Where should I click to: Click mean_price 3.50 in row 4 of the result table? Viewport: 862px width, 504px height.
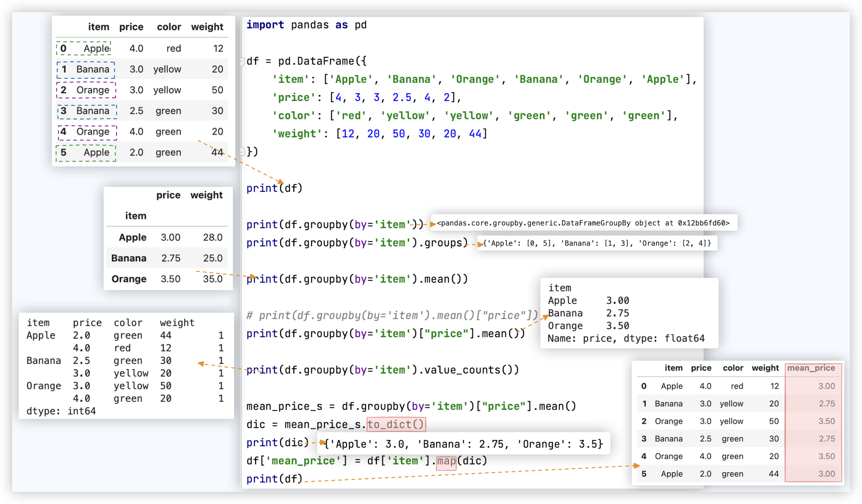coord(826,456)
